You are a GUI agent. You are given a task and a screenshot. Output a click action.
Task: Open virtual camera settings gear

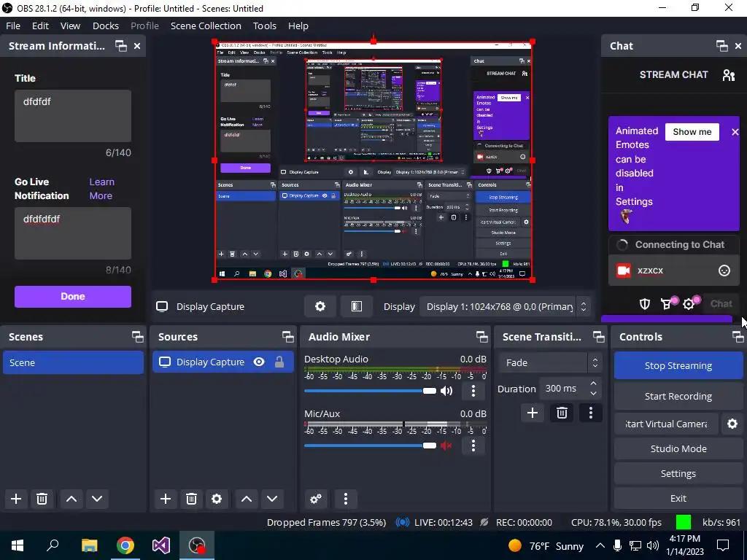[732, 424]
